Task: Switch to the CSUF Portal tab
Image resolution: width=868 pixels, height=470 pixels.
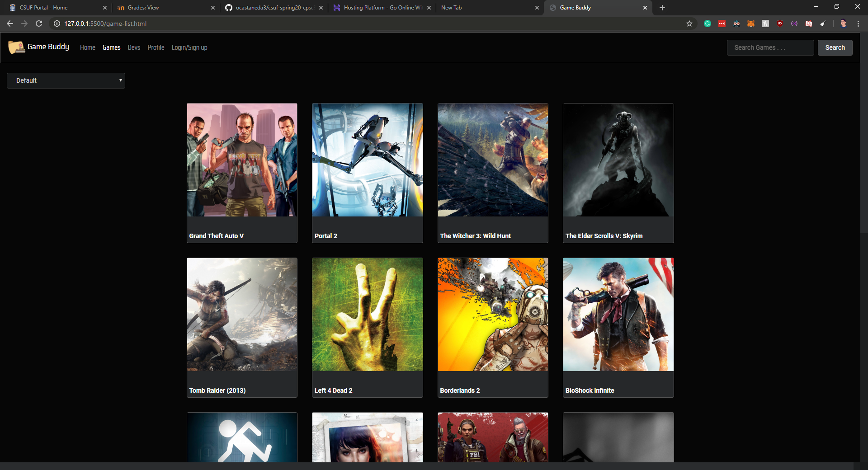Action: 43,8
